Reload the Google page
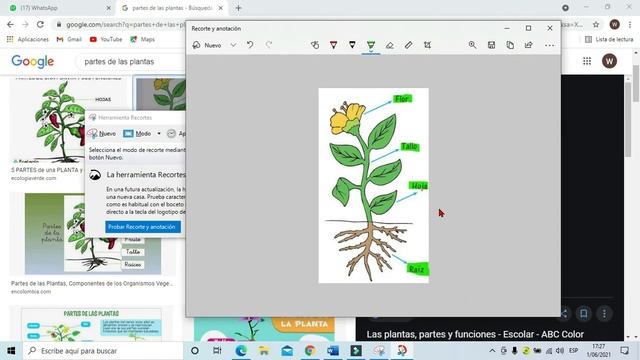 (40, 24)
